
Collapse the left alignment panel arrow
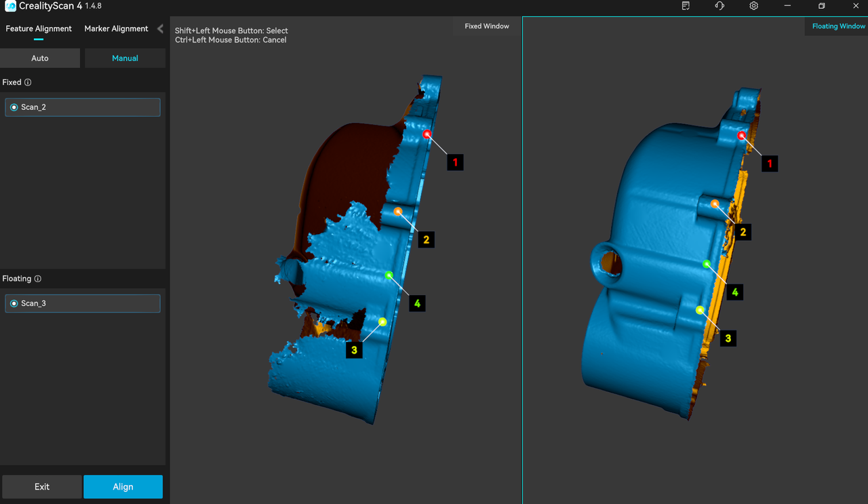click(160, 28)
